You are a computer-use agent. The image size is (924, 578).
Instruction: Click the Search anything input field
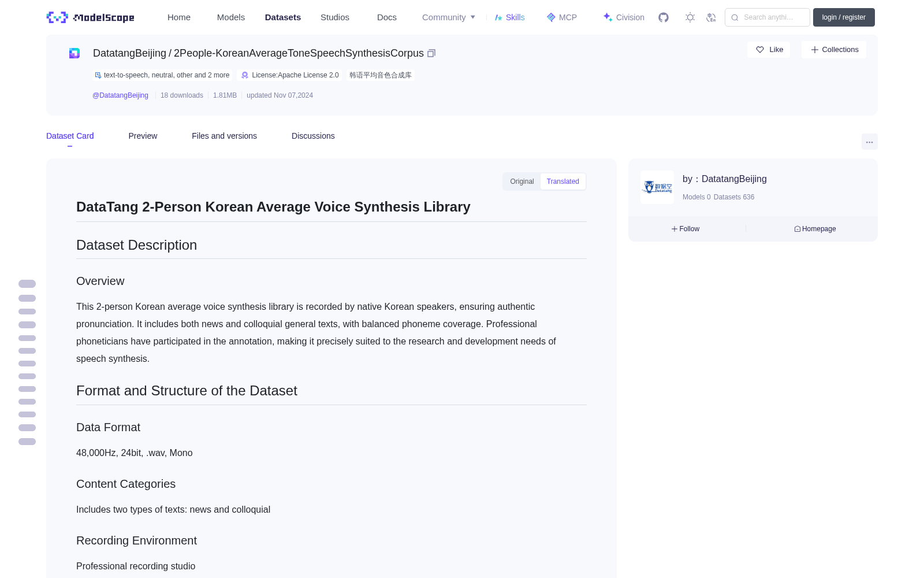[x=767, y=17]
